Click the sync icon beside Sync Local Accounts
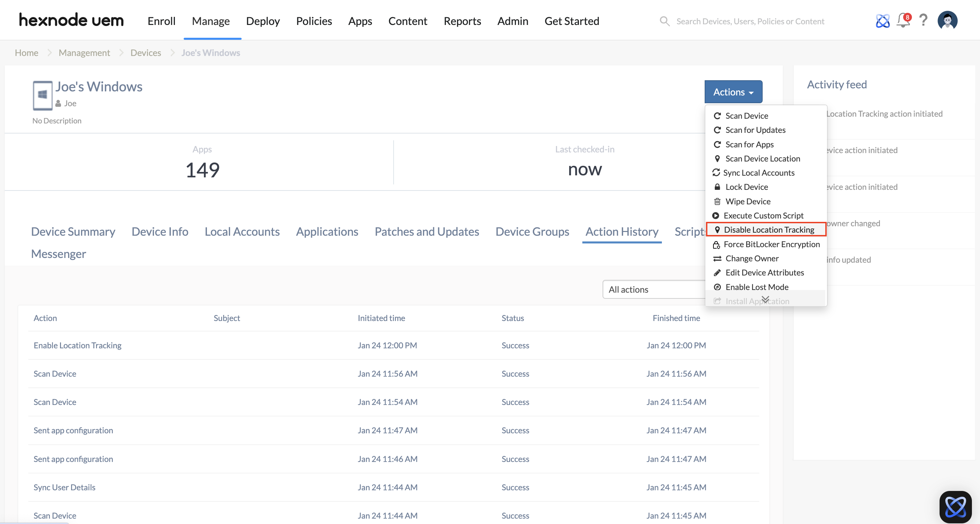 click(716, 172)
